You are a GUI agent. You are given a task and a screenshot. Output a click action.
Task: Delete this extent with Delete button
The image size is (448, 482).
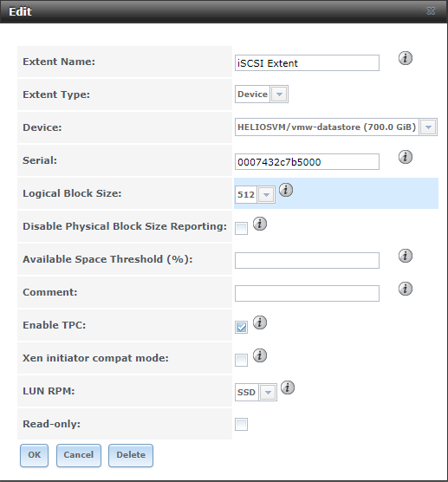(131, 455)
